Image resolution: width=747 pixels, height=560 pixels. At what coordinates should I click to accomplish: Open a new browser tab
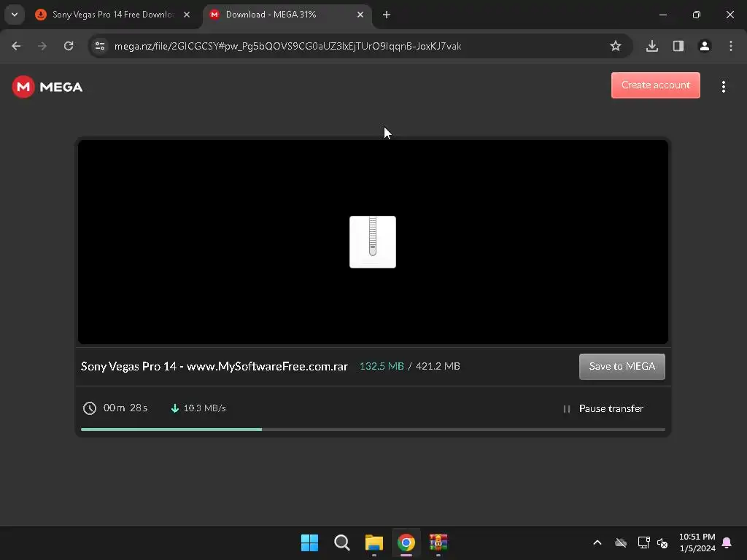pos(387,15)
